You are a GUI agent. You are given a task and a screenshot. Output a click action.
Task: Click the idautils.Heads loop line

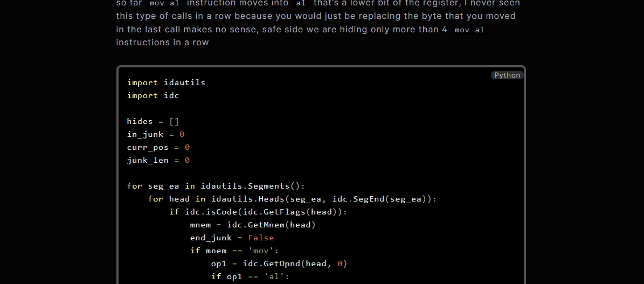[292, 199]
